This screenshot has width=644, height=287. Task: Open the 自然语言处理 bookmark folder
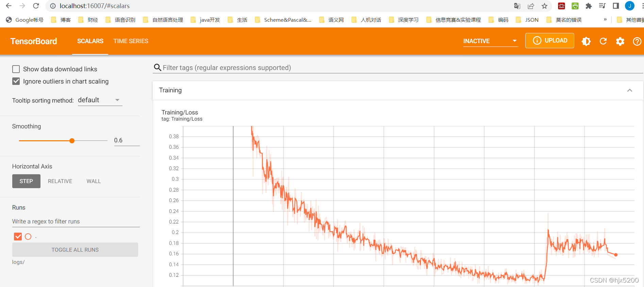[163, 20]
